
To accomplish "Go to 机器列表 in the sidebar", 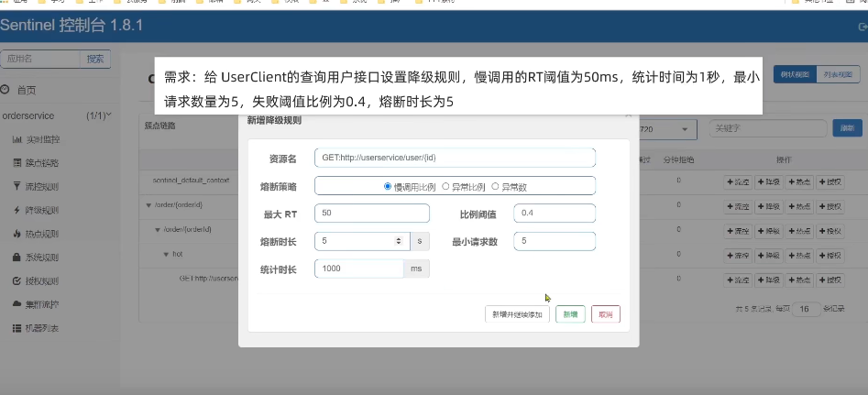I will tap(42, 328).
